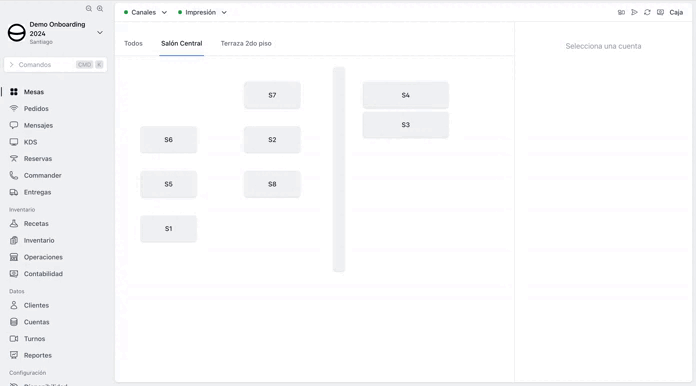Open the Impresión dropdown

[x=202, y=12]
